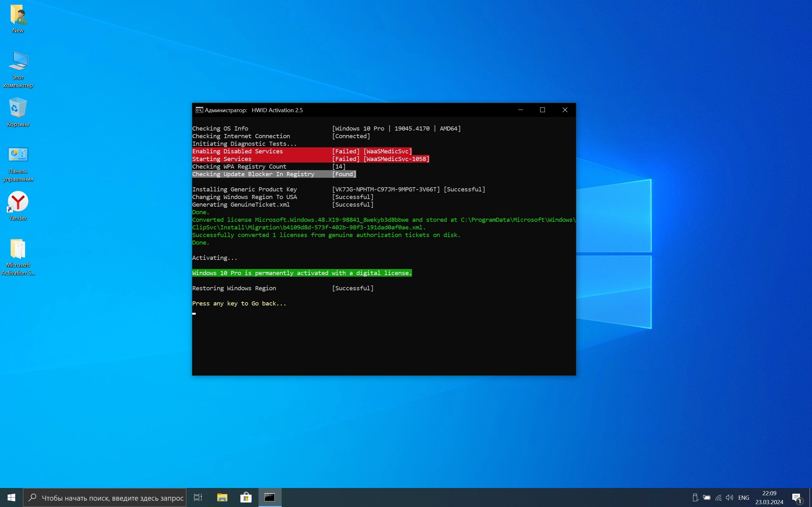The width and height of the screenshot is (812, 507).
Task: Check the battery status tray icon
Action: pos(707,497)
